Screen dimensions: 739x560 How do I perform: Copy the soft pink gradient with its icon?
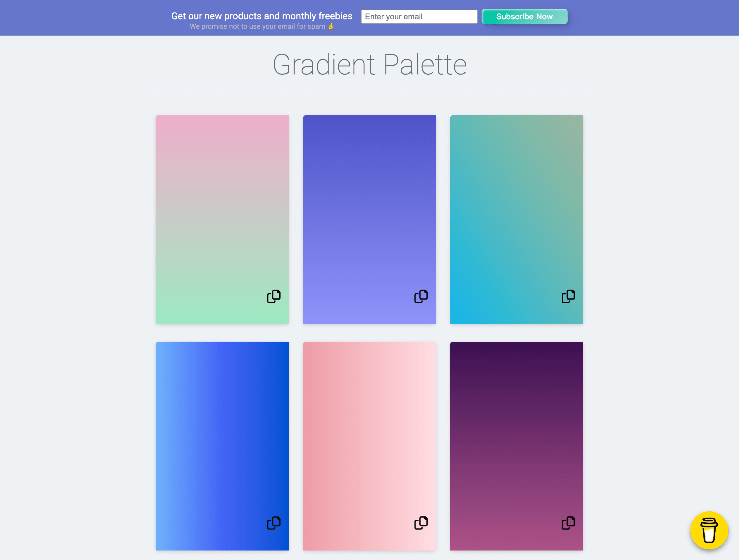[x=421, y=523]
